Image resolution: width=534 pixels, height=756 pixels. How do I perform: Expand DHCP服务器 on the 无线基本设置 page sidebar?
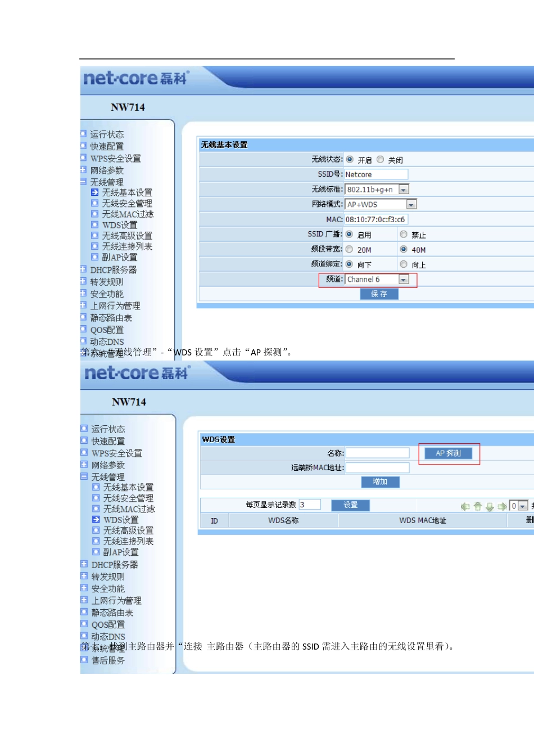(83, 269)
